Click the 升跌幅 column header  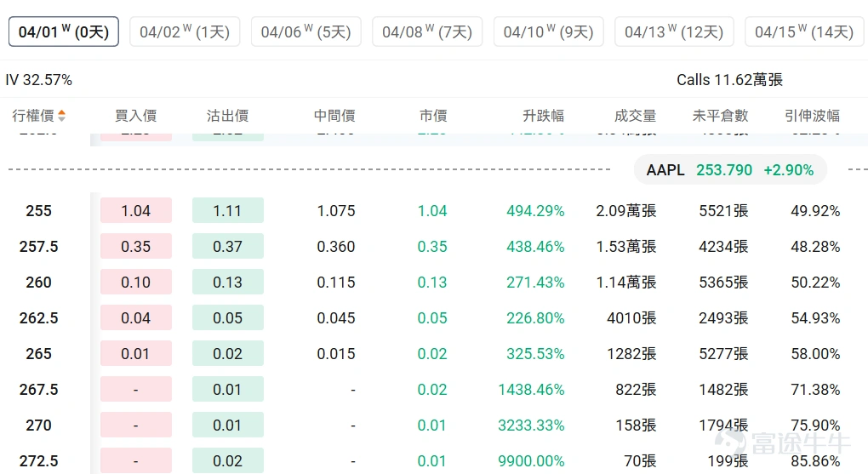click(x=544, y=115)
